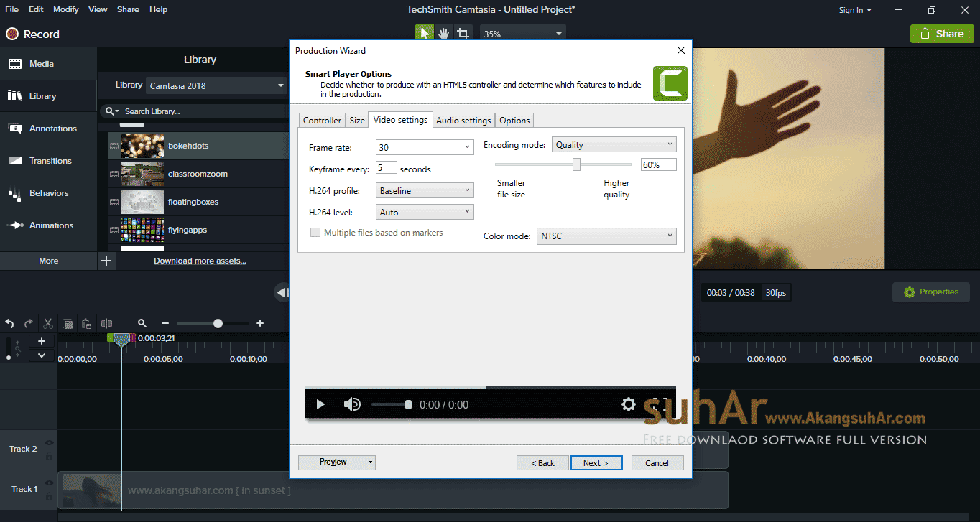Switch to the Audio settings tab
Image resolution: width=980 pixels, height=522 pixels.
tap(464, 121)
